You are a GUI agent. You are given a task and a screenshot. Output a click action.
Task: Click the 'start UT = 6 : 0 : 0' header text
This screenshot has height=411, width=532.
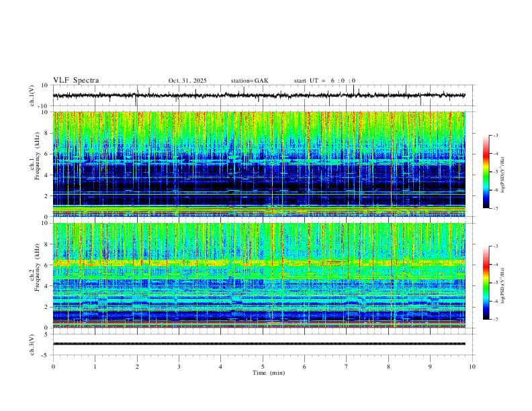[324, 81]
